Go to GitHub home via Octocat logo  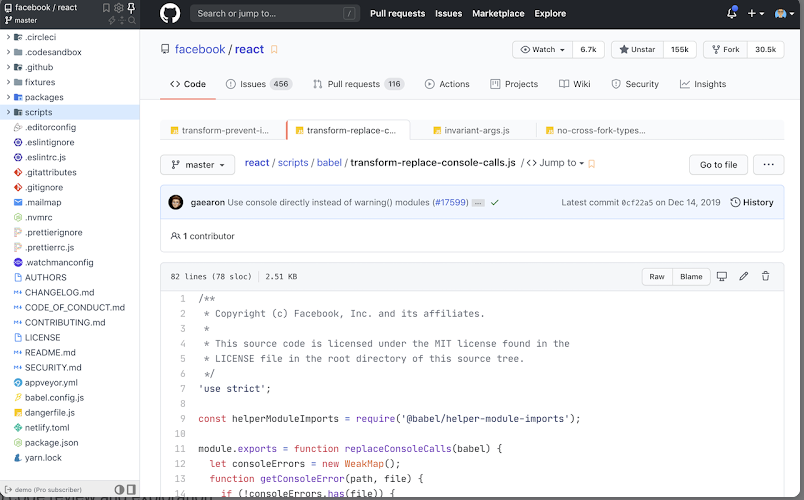[170, 13]
